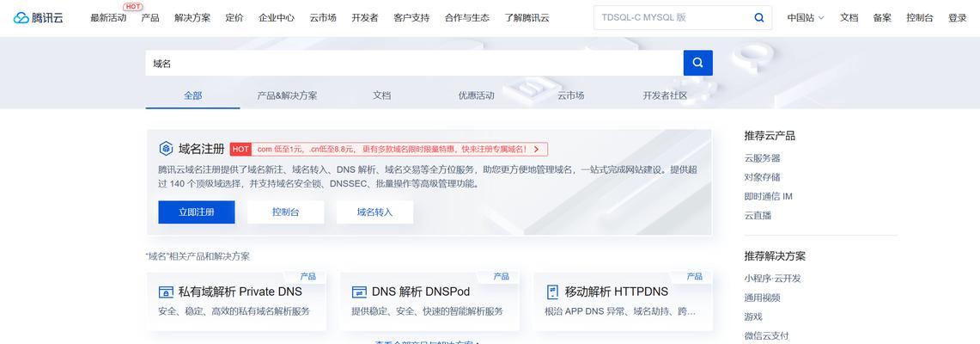Screen dimensions: 980x344
Task: Open 微信云支付 recommended solution
Action: [767, 336]
